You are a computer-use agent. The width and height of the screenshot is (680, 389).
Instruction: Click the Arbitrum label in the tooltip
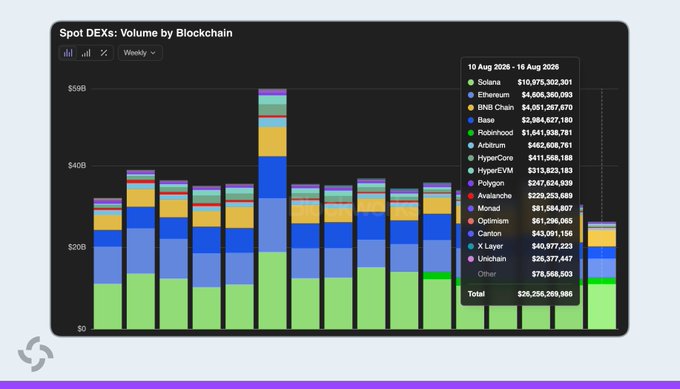(491, 145)
